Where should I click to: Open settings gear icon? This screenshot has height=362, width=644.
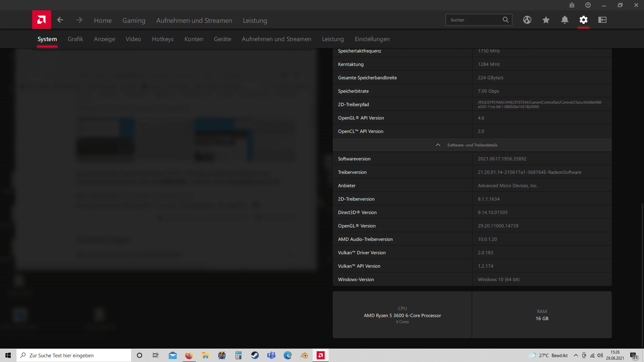point(584,20)
